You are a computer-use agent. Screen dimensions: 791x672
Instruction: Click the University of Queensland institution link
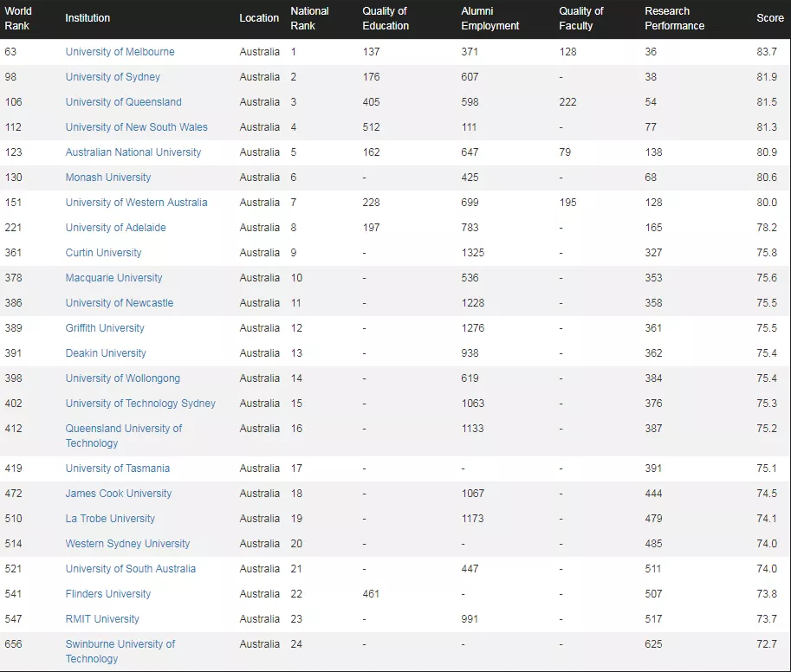coord(124,102)
